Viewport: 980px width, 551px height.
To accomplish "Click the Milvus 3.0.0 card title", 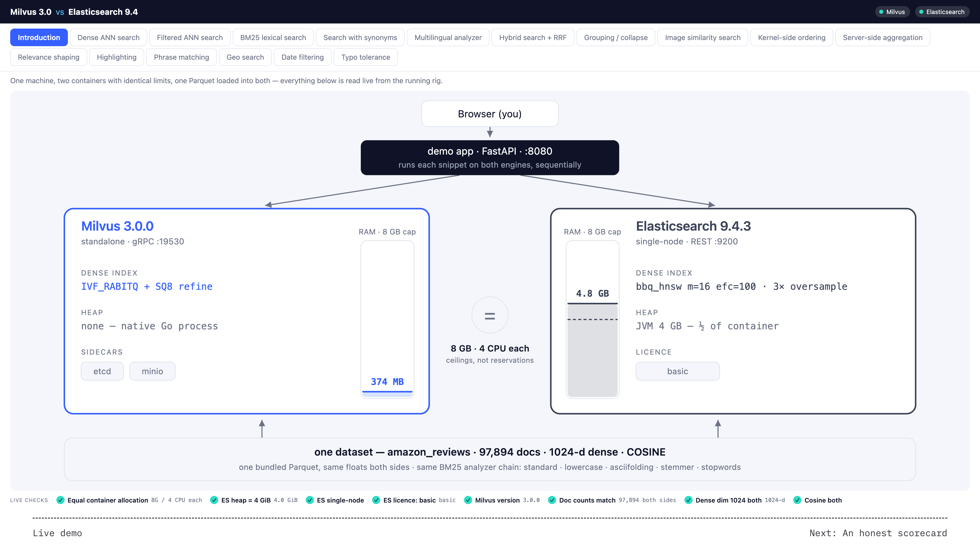I will pyautogui.click(x=117, y=226).
